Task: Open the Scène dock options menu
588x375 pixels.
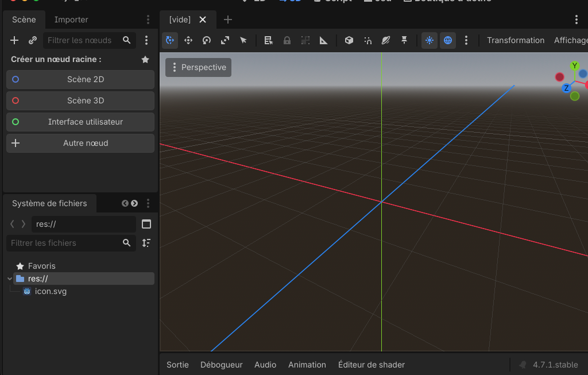Action: 148,20
